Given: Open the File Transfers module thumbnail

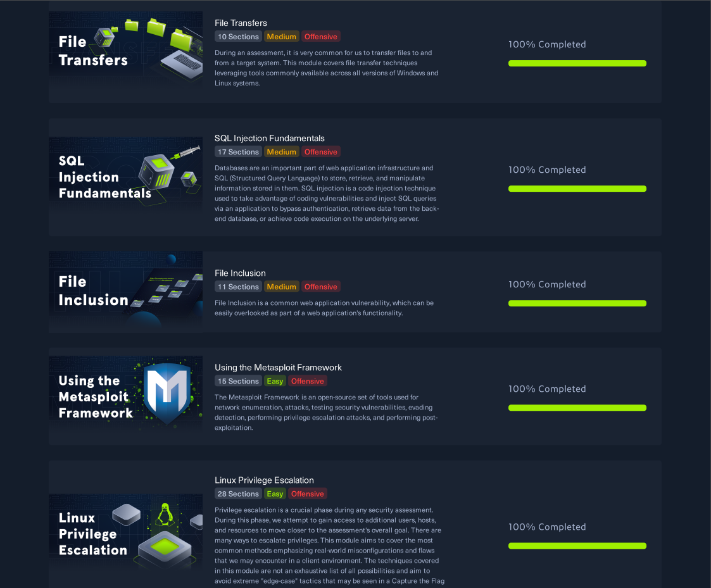Looking at the screenshot, I should (125, 49).
